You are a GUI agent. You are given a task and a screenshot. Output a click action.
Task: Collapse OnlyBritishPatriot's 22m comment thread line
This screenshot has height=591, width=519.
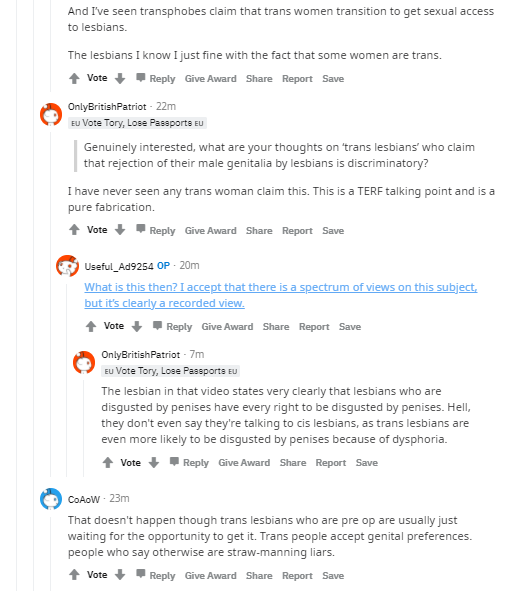click(x=51, y=302)
